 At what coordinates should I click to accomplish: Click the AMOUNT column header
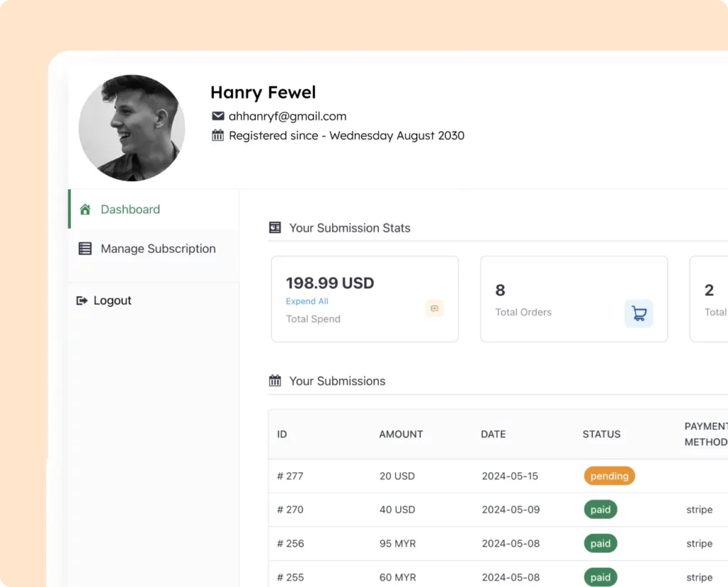coord(400,433)
